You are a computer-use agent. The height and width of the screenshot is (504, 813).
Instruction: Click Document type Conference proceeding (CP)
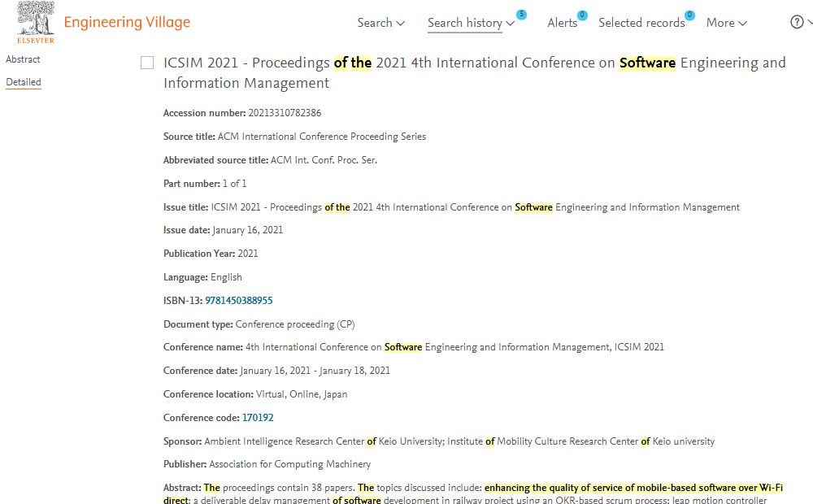[x=295, y=324]
